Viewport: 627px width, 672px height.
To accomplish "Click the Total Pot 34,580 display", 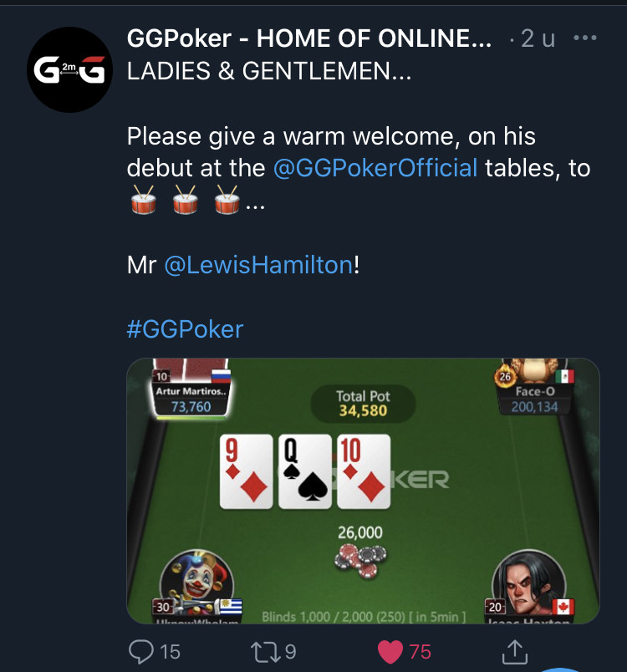I will pyautogui.click(x=363, y=404).
